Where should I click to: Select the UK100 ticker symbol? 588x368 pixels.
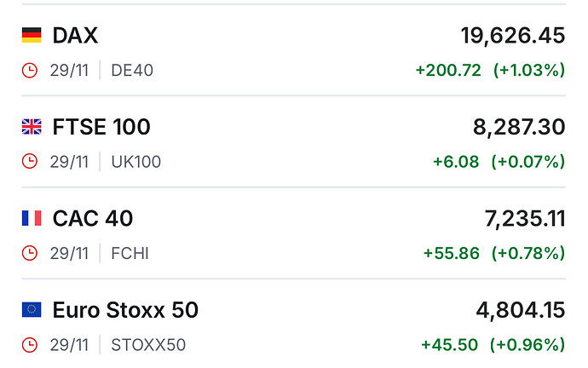[135, 162]
